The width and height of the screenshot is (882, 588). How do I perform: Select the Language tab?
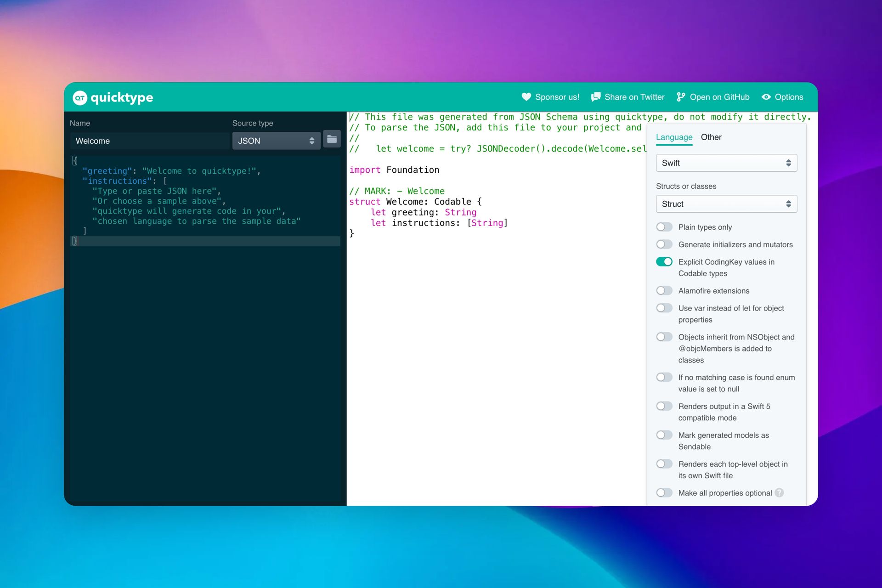[674, 137]
